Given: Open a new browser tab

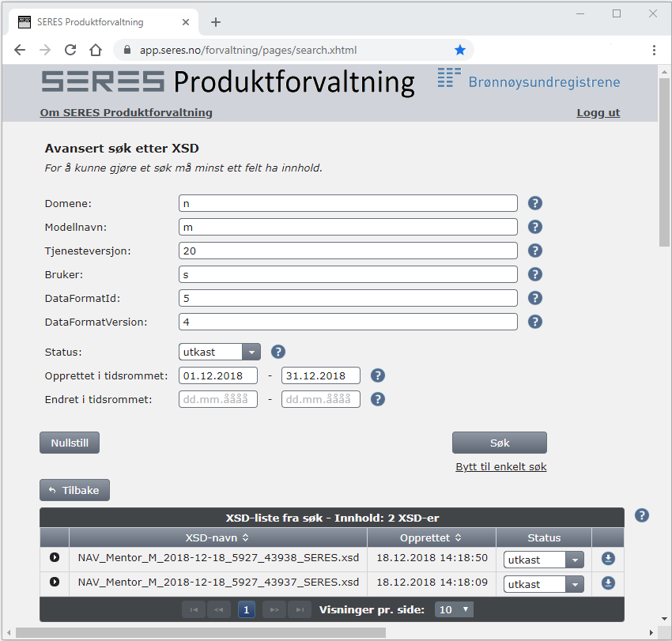Looking at the screenshot, I should point(216,22).
